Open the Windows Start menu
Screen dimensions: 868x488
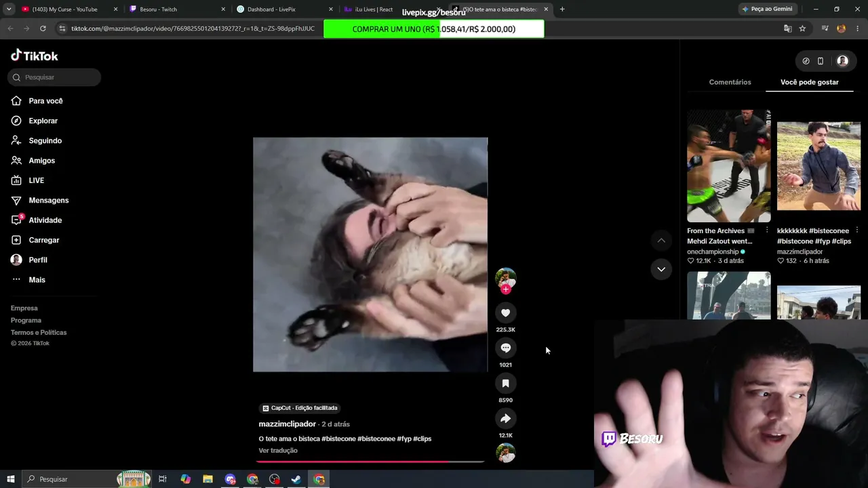[x=11, y=479]
